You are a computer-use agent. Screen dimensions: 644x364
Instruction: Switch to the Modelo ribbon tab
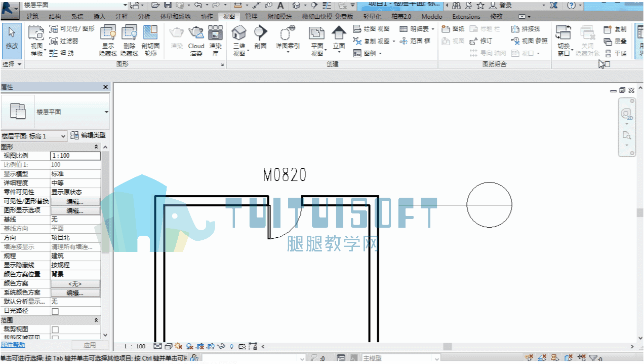432,16
